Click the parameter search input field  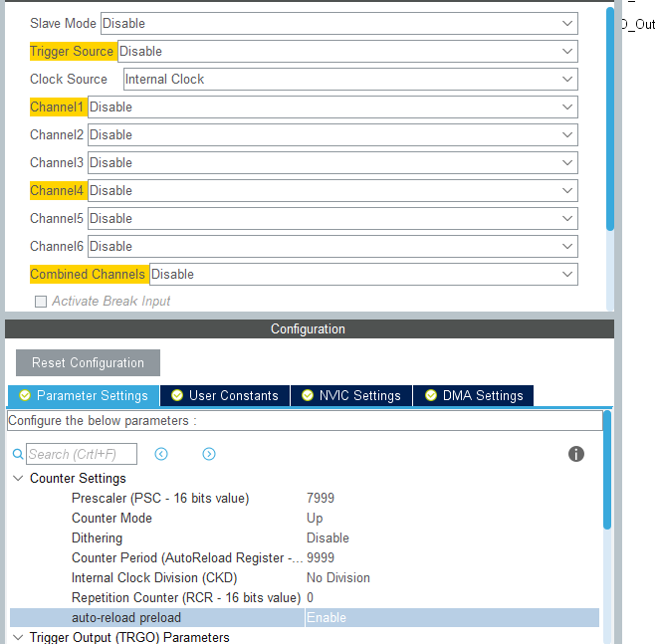[82, 454]
